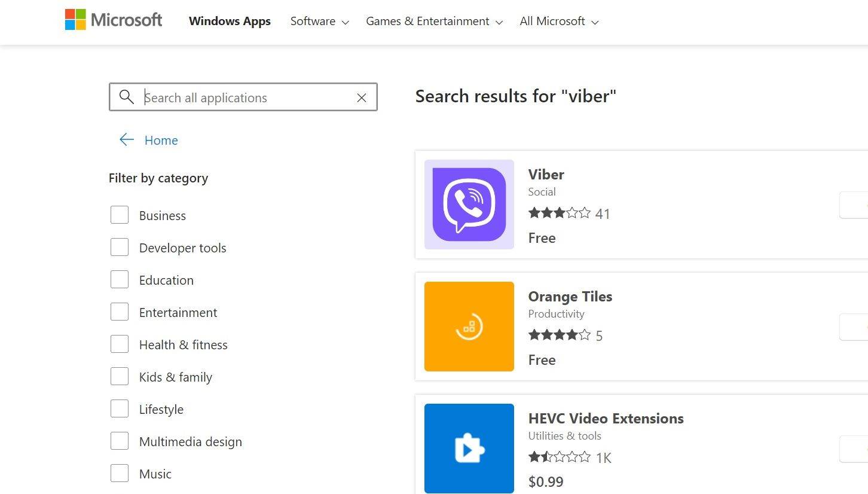Open HEVC Video Extensions title

point(606,418)
